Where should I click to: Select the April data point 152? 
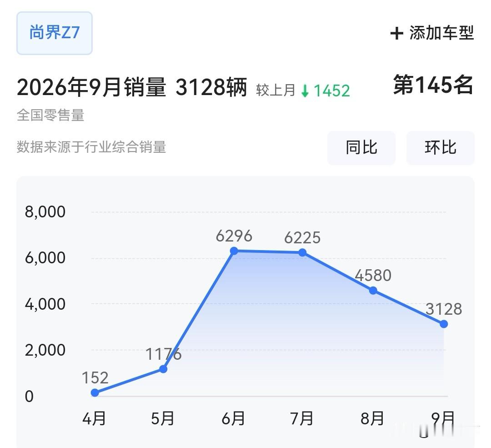(95, 393)
